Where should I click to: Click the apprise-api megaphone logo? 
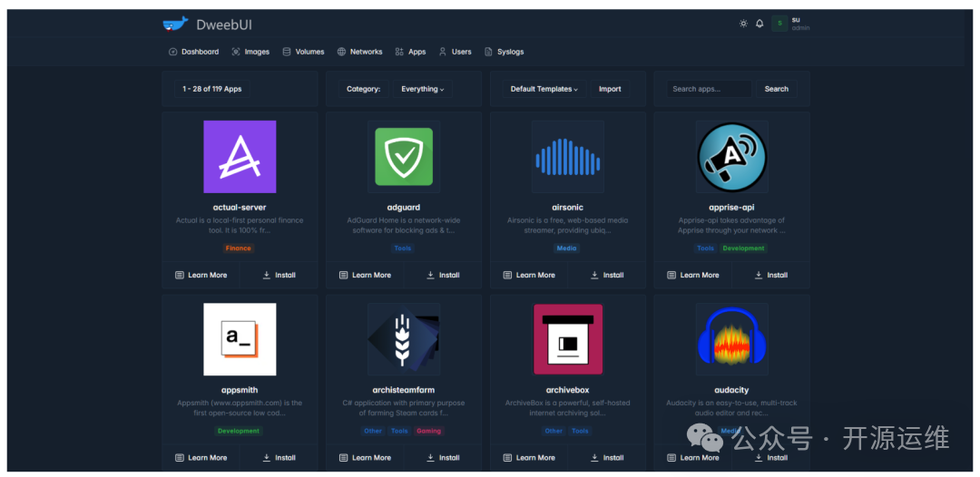[x=732, y=157]
